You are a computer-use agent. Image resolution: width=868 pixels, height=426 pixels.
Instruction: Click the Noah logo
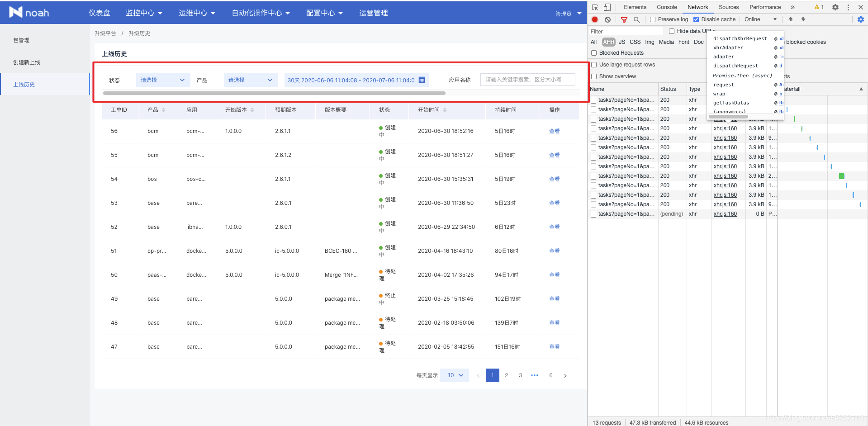(x=29, y=12)
